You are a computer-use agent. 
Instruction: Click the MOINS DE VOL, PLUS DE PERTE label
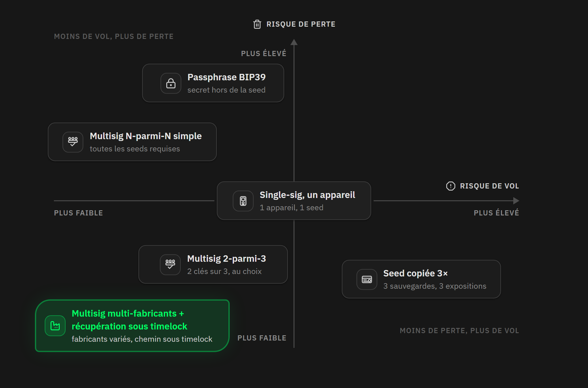click(x=114, y=36)
